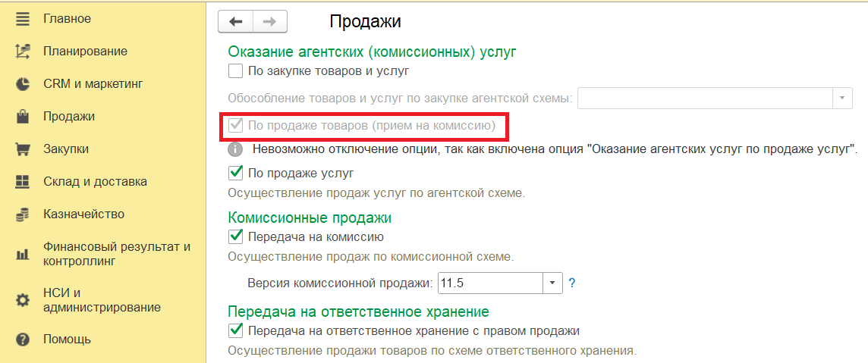Click the Помощь question mark icon
The height and width of the screenshot is (363, 868).
23,340
